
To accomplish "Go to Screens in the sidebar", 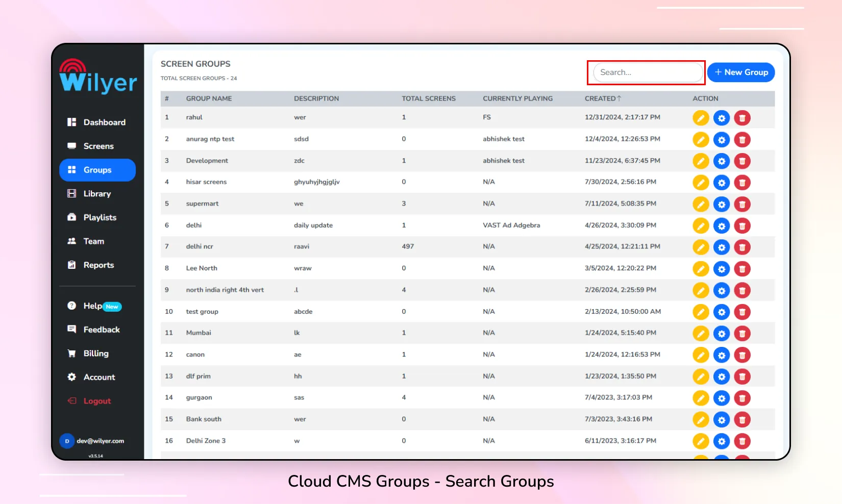I will coord(97,146).
